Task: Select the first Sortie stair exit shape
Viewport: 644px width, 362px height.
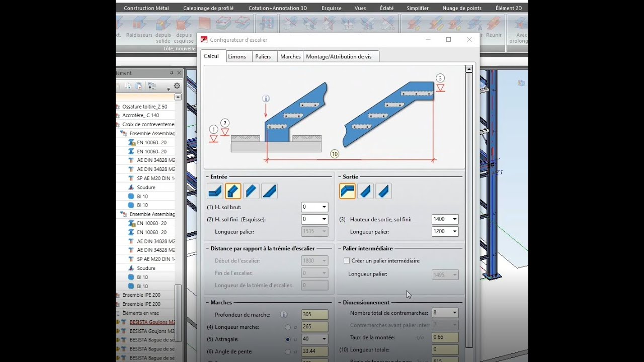Action: 347,191
